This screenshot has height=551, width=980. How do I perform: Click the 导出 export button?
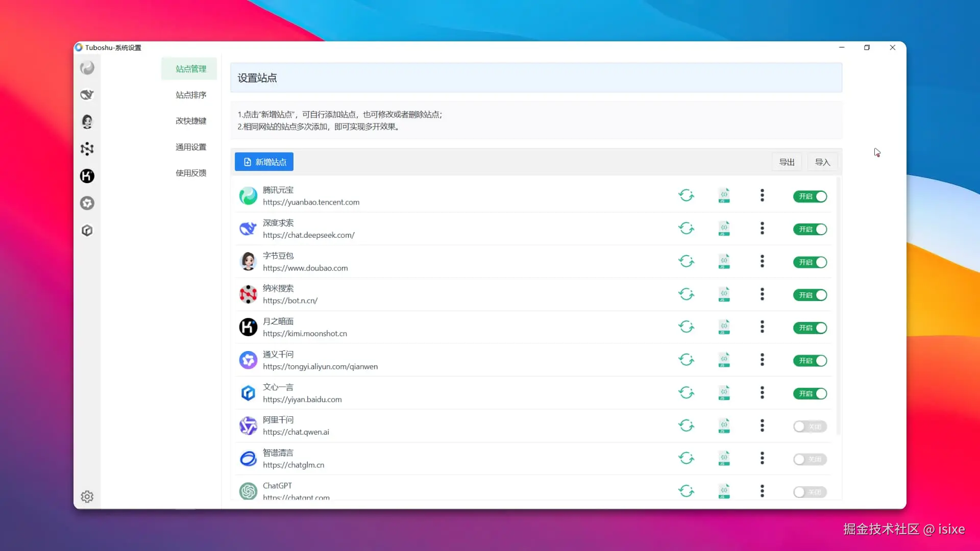(x=787, y=162)
